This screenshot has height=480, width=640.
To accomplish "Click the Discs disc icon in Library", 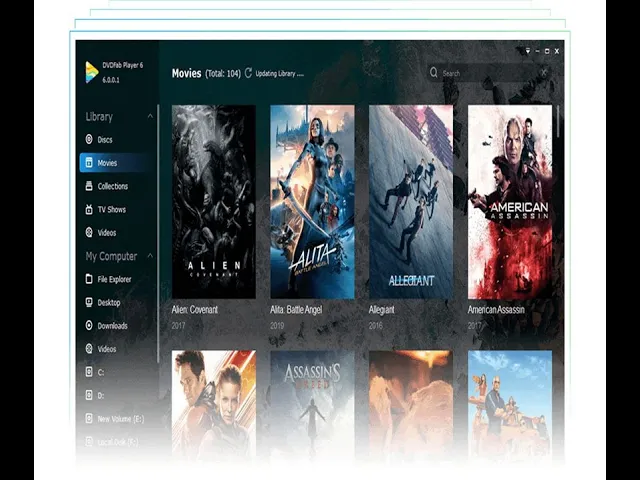I will tap(89, 139).
